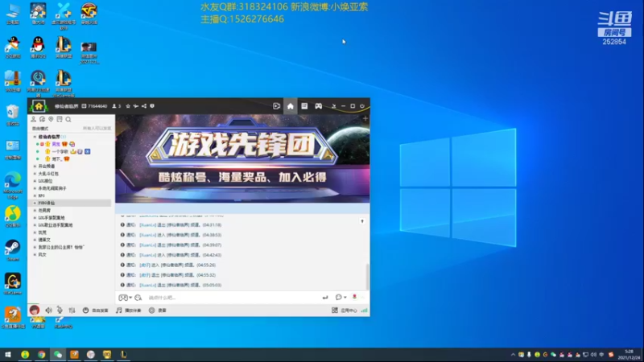Image resolution: width=644 pixels, height=362 pixels.
Task: Click the send enter-arrow icon
Action: pos(325,298)
